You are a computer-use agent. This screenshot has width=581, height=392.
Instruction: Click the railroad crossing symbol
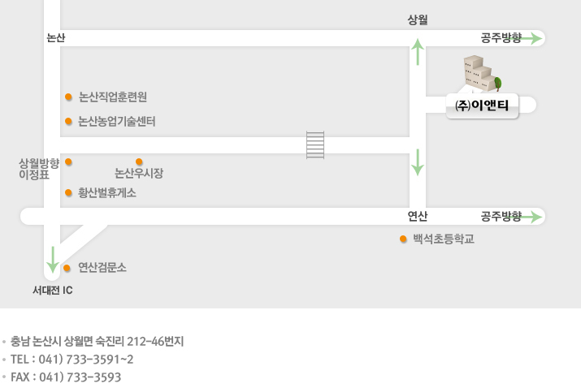[315, 145]
